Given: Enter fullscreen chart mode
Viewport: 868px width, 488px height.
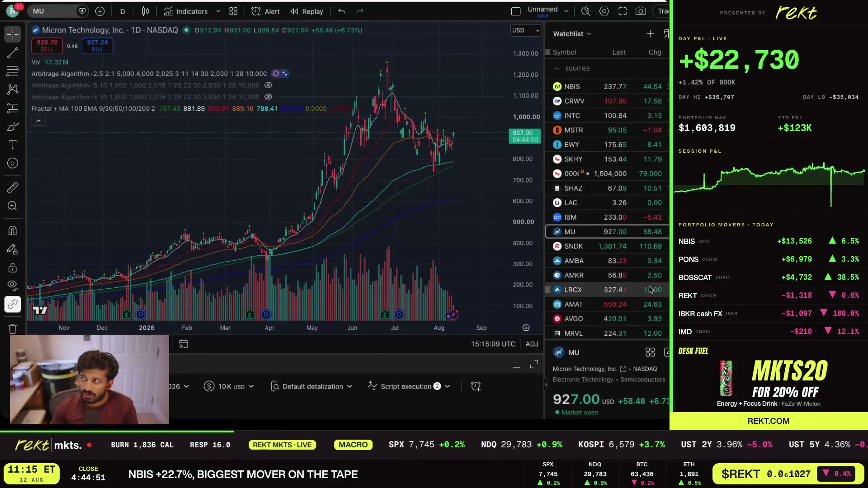Looking at the screenshot, I should click(x=623, y=11).
